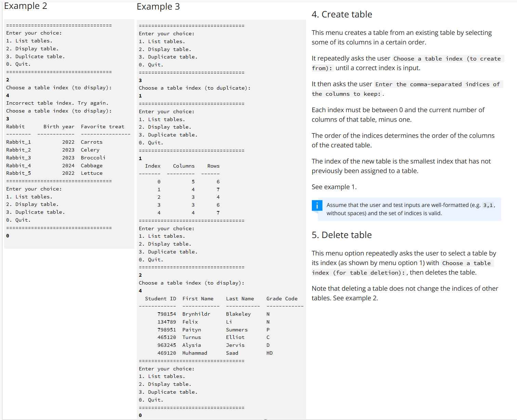Click the Rabbit_1 row in Example 2
Screen dimensions: 517x420
click(54, 142)
